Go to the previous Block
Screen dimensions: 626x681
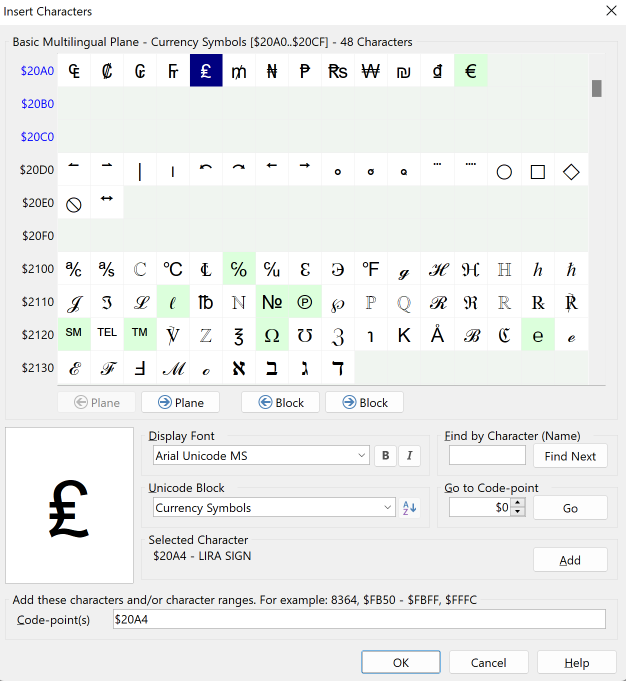point(280,402)
